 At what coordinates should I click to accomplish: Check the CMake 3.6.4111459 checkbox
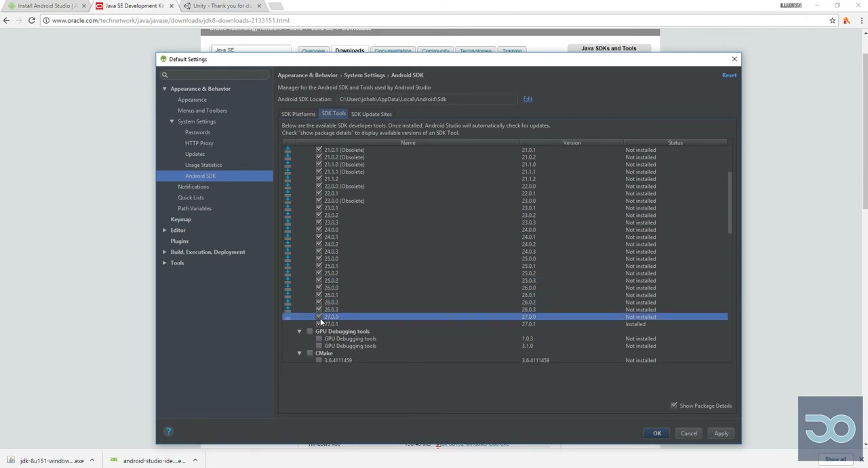coord(319,360)
